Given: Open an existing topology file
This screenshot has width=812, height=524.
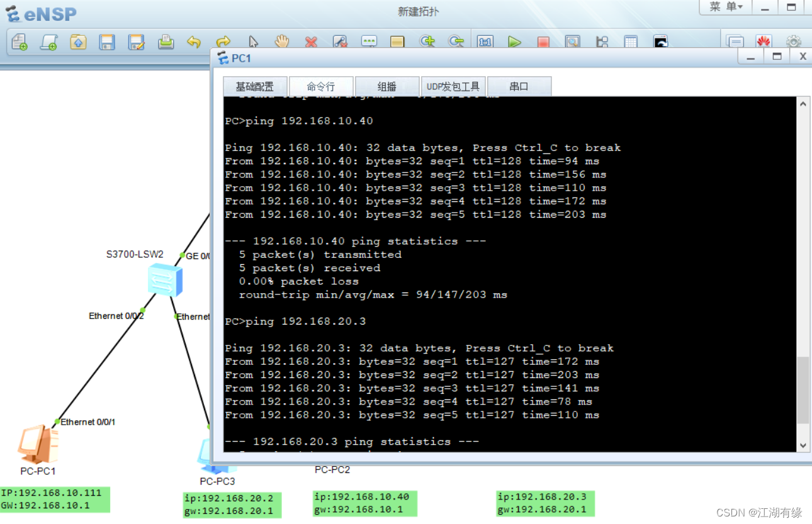Looking at the screenshot, I should coord(78,42).
